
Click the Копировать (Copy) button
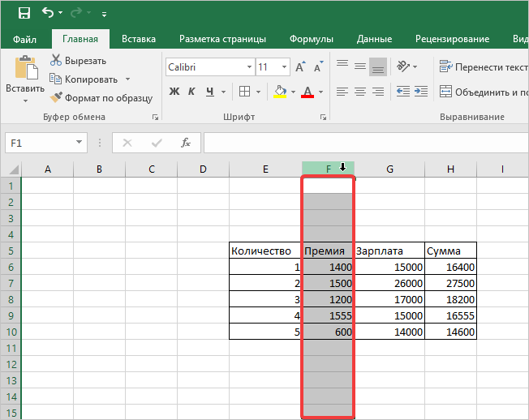(x=88, y=79)
